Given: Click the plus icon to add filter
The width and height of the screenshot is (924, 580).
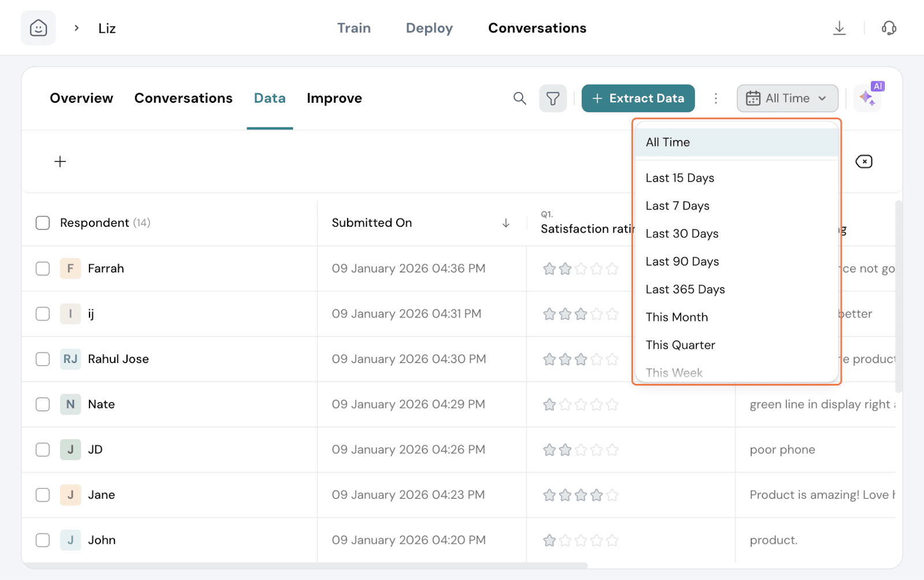Looking at the screenshot, I should pyautogui.click(x=60, y=162).
